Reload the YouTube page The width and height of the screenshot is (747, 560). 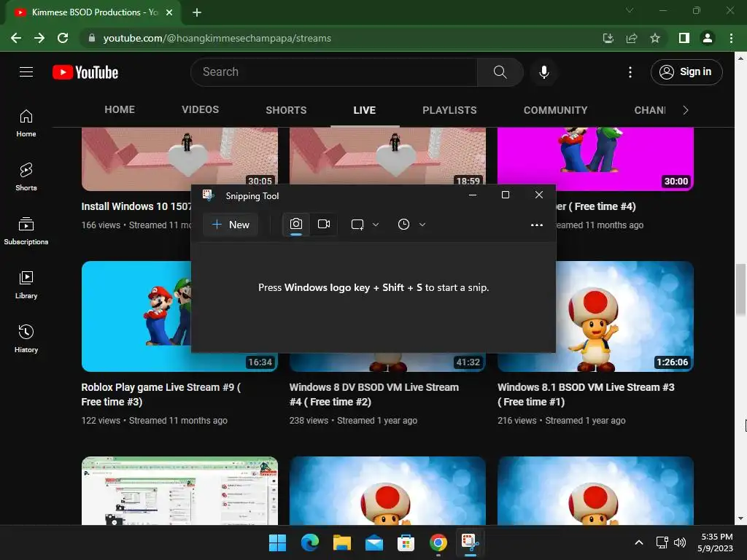(63, 38)
